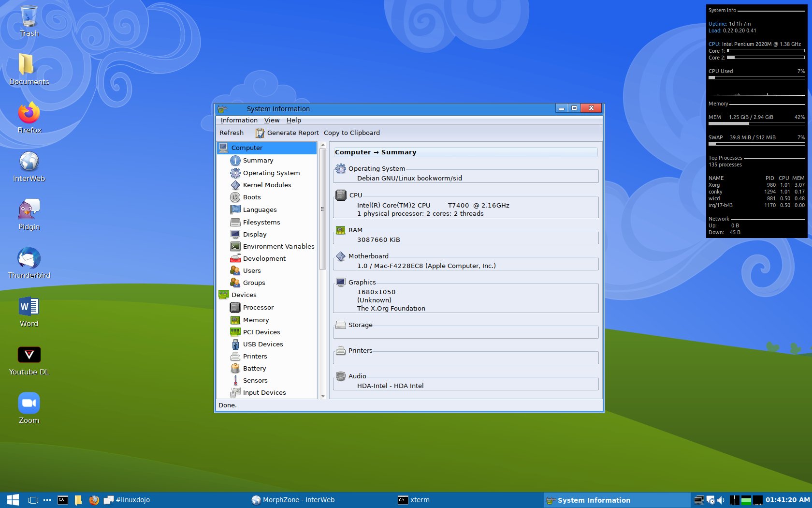Open the Word desktop icon
812x508 pixels.
click(29, 312)
